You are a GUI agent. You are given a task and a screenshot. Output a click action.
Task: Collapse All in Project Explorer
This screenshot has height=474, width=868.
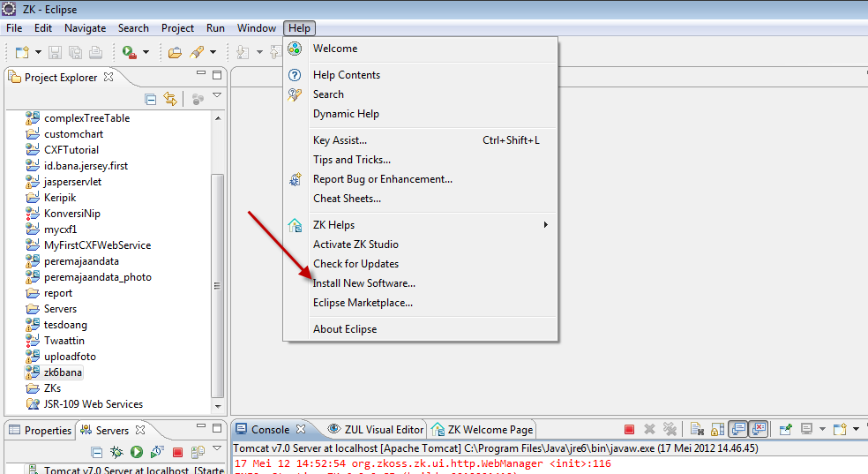pos(150,99)
